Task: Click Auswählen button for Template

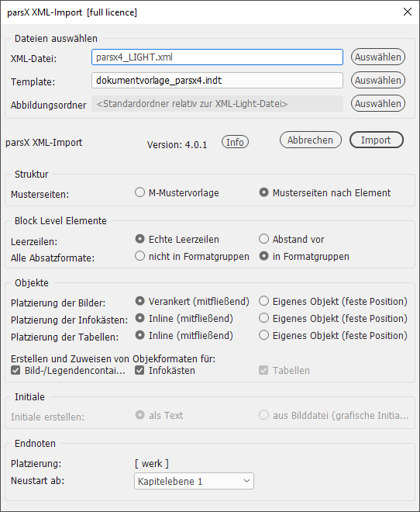Action: (x=378, y=81)
